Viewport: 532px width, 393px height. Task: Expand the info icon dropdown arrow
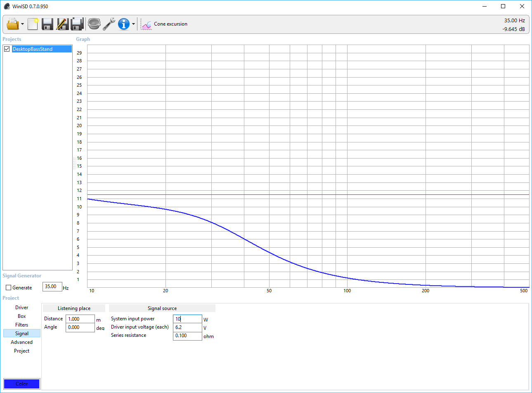coord(133,24)
